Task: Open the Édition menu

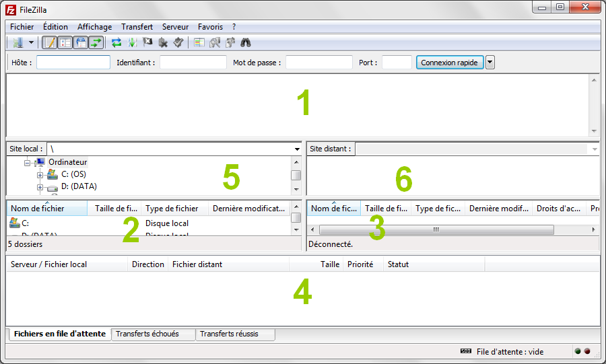Action: pyautogui.click(x=55, y=27)
